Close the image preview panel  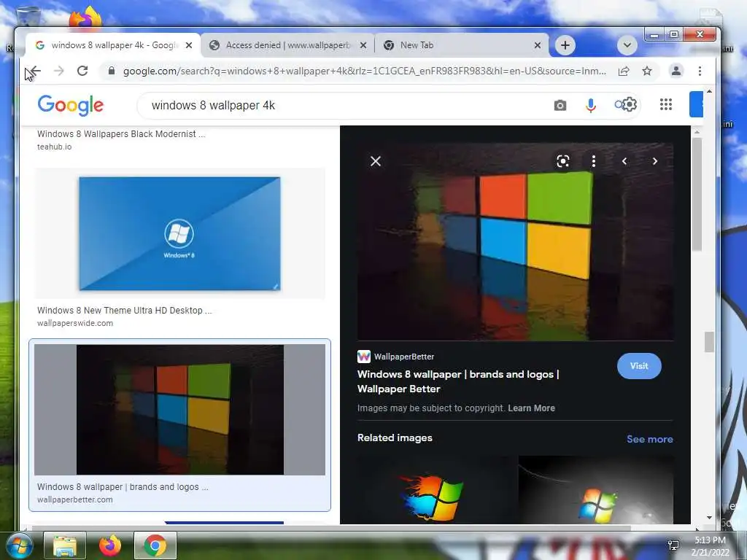pyautogui.click(x=376, y=161)
